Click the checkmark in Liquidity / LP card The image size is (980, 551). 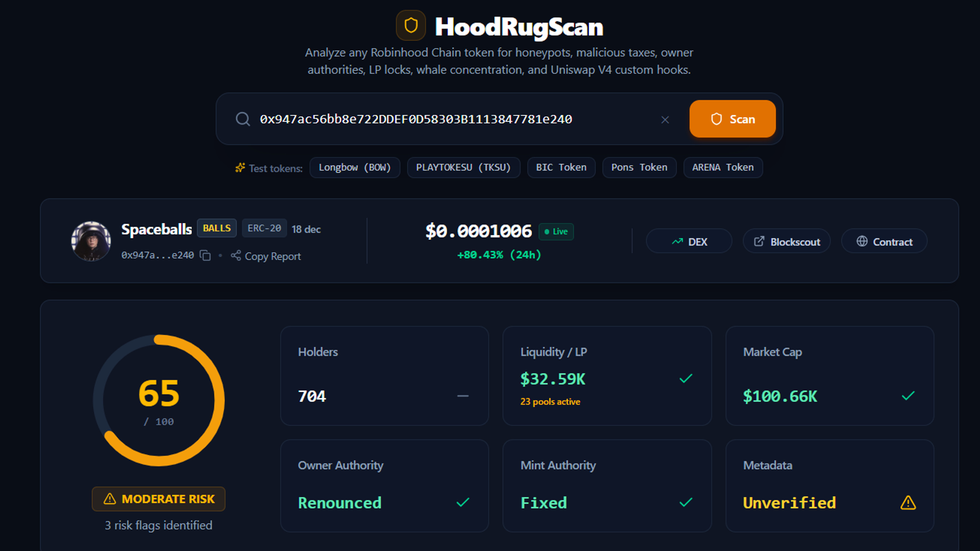pyautogui.click(x=686, y=378)
